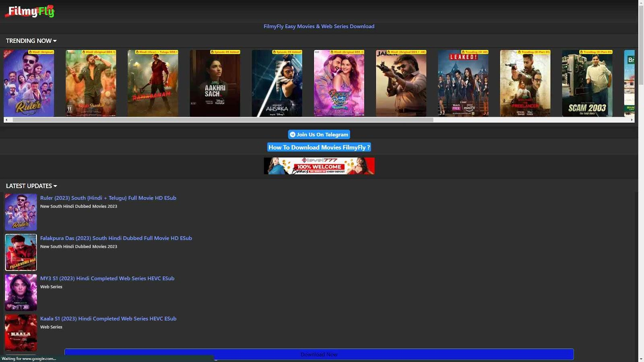Click Falakpura Das thumbnail in Latest Updates
The width and height of the screenshot is (644, 362).
(x=21, y=253)
